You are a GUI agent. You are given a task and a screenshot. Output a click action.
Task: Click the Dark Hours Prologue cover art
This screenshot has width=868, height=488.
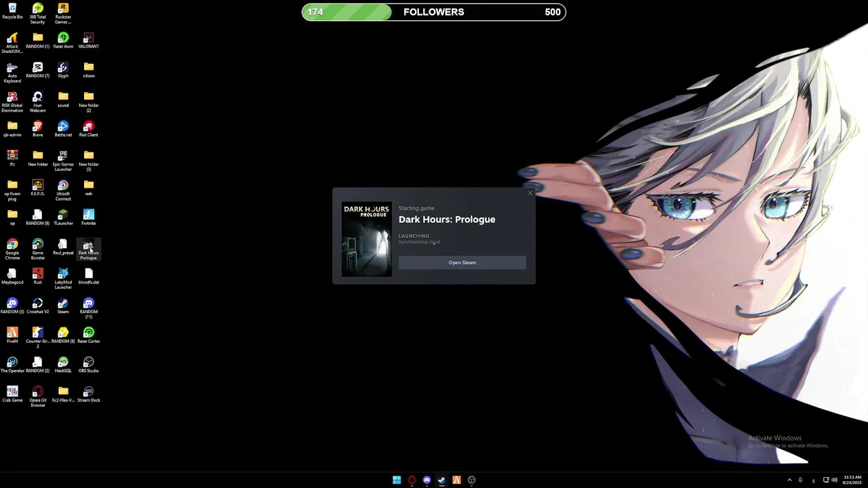(x=367, y=239)
